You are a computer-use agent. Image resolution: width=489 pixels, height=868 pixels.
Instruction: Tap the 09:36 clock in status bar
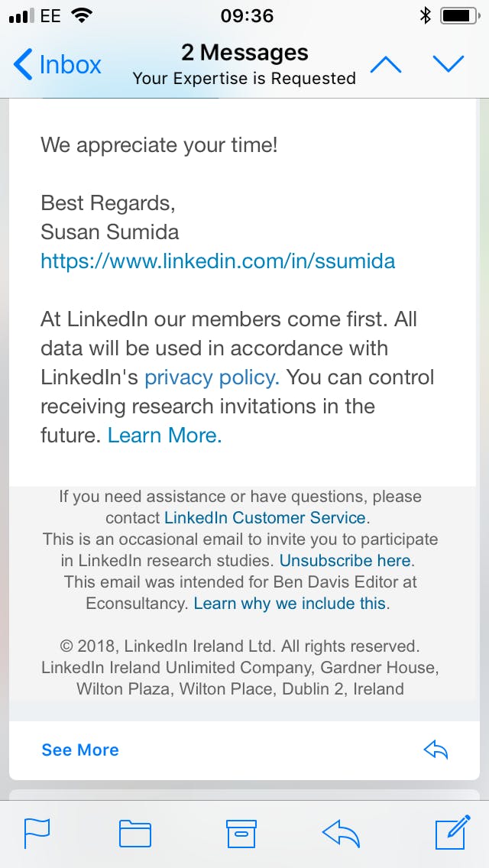(x=247, y=15)
